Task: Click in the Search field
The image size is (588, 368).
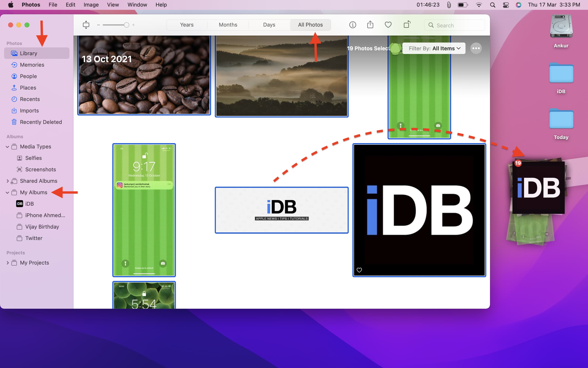Action: point(454,25)
